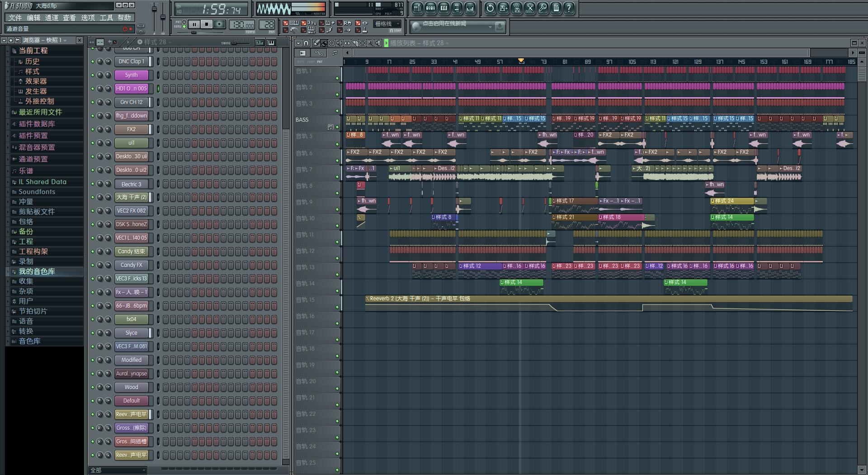This screenshot has height=475, width=868.
Task: Select Song mode radio button
Action: point(184,26)
